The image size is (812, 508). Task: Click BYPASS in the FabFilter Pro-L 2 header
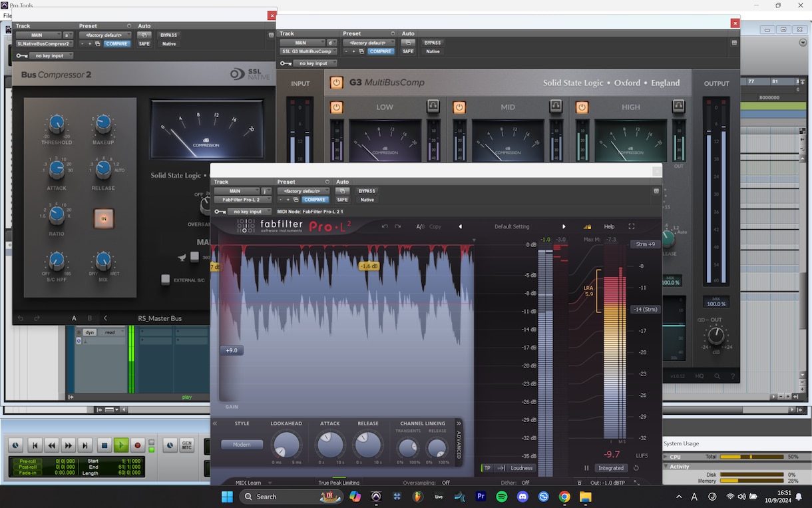[x=367, y=191]
